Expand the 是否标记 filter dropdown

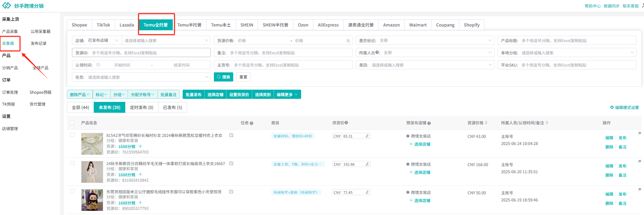coord(425,40)
